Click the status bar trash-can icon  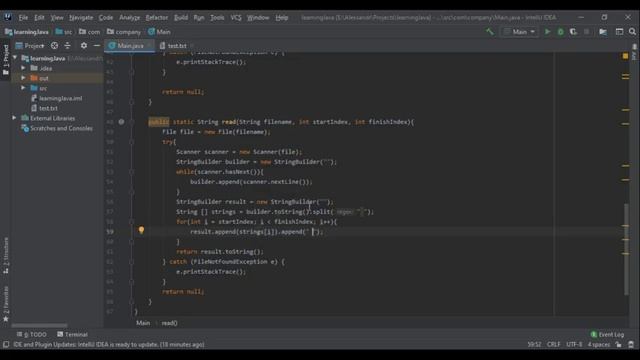point(631,345)
